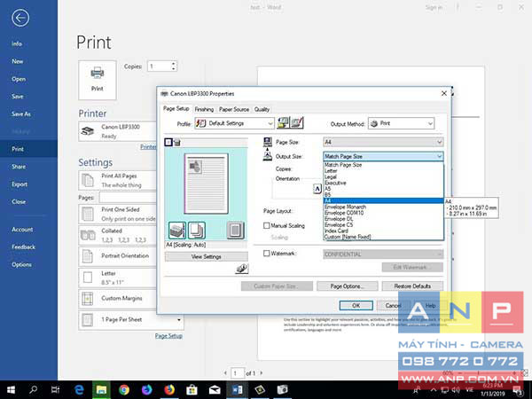Choose Save As in Word backstage menu
Viewport: 532px width, 399px height.
point(21,114)
